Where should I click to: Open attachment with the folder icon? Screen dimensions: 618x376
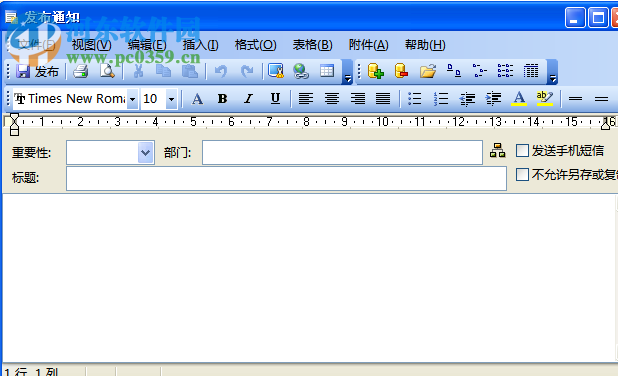pyautogui.click(x=428, y=71)
